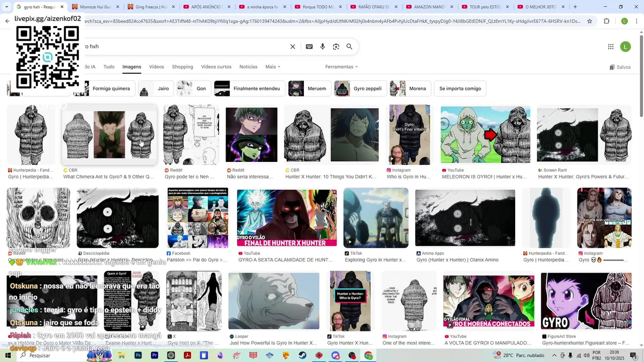Submit search using the magnifier icon

[x=349, y=46]
